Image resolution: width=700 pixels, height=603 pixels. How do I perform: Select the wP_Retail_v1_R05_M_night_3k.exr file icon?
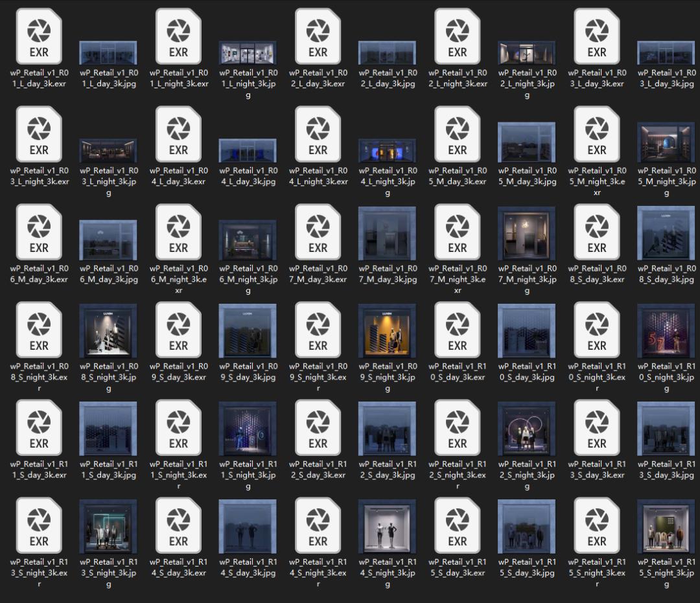tap(597, 134)
